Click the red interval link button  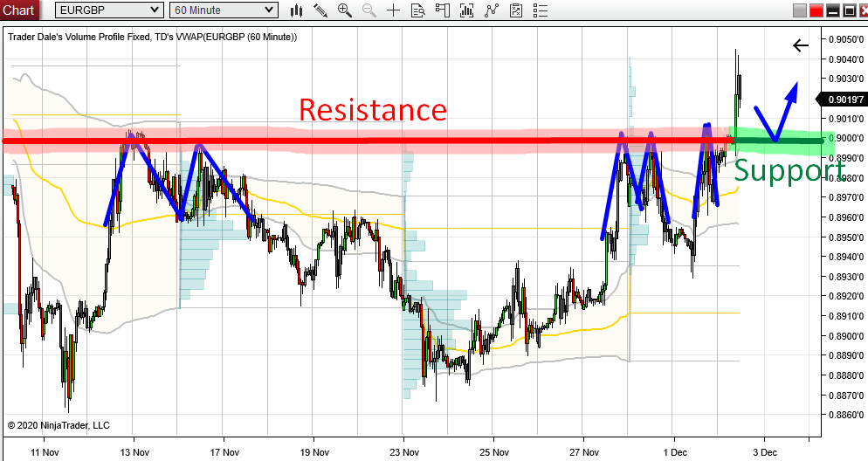click(x=816, y=10)
